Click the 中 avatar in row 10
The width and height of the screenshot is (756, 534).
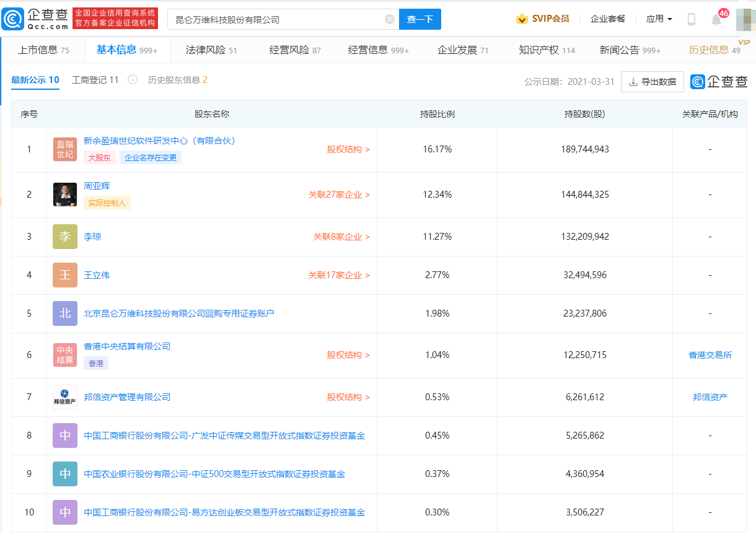[65, 512]
